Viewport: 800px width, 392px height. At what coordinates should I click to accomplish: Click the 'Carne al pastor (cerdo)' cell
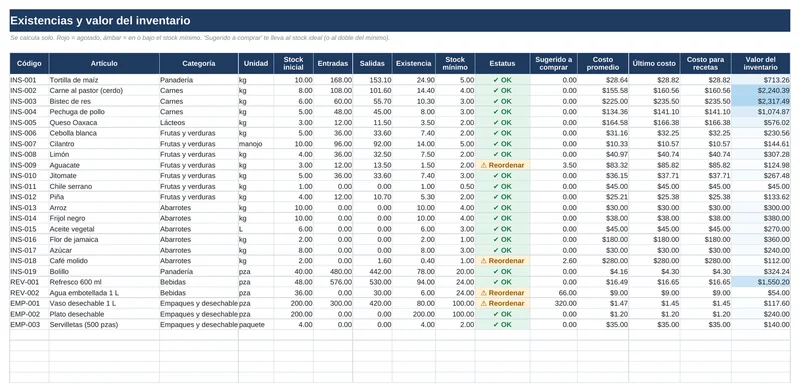tap(104, 90)
